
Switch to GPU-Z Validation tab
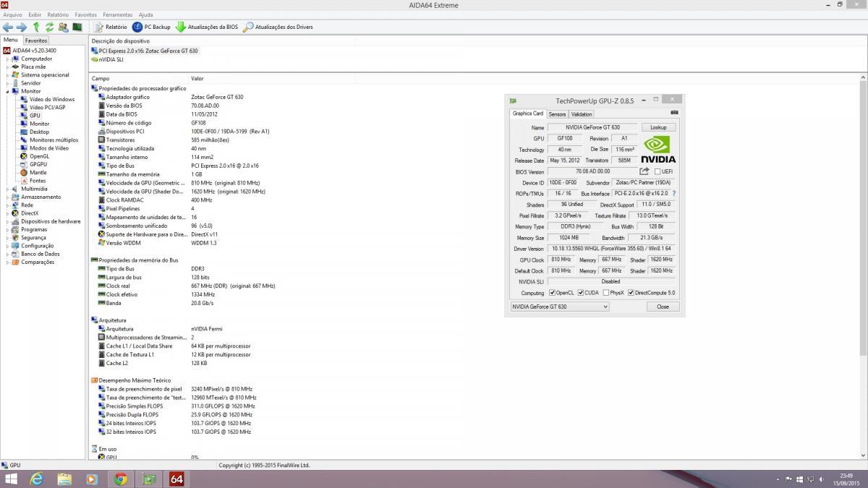click(582, 114)
